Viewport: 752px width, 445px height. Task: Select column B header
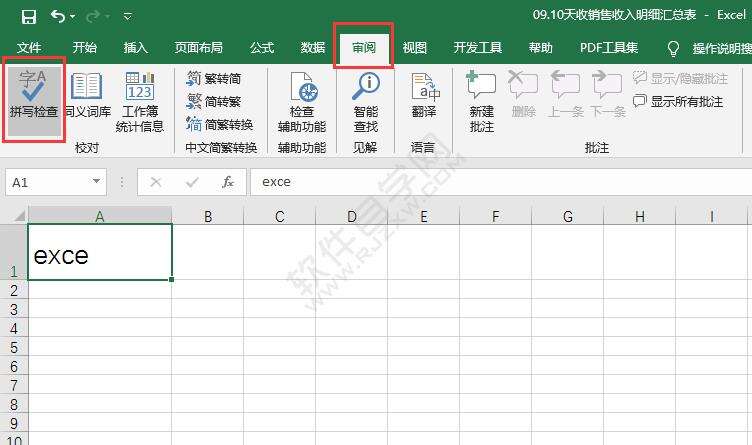pyautogui.click(x=208, y=216)
